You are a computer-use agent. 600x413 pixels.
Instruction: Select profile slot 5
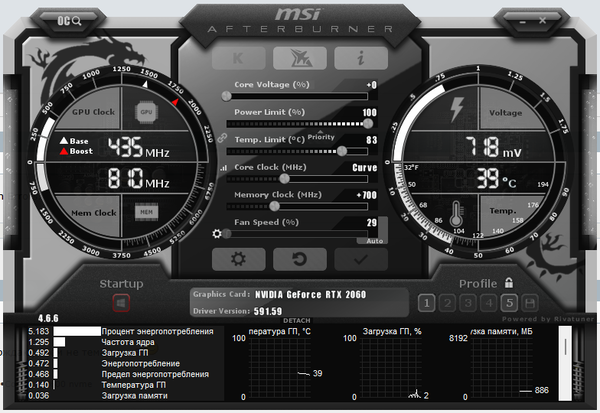point(509,304)
